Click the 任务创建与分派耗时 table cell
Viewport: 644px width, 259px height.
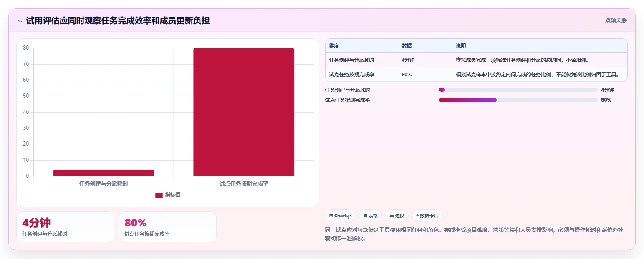pos(351,60)
